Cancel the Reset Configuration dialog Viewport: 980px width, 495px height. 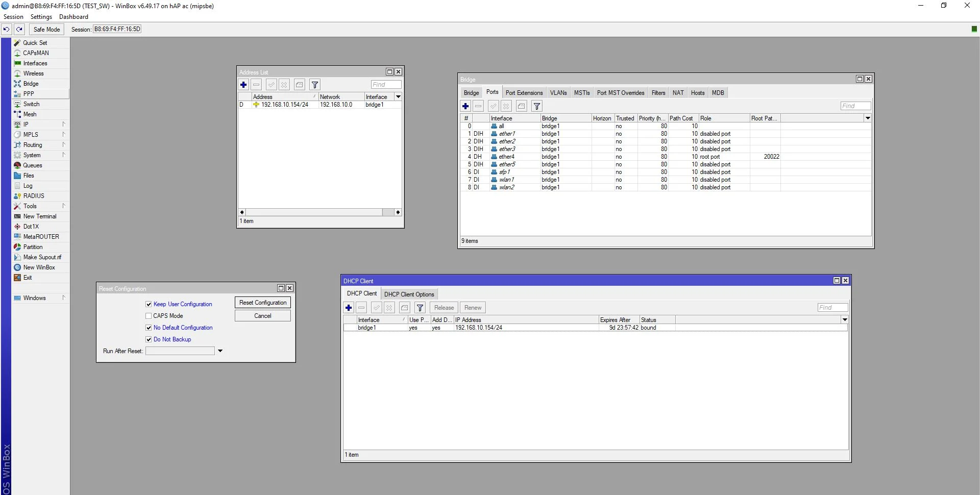(263, 316)
